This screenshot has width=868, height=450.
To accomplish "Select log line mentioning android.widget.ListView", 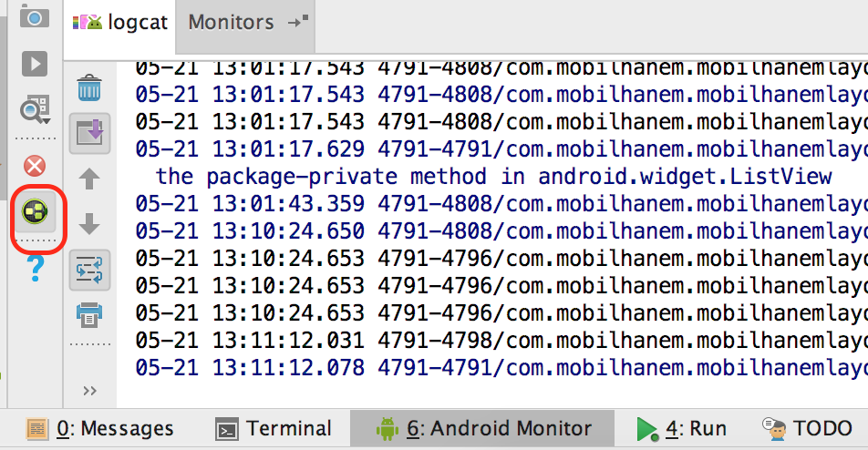I will point(494,177).
